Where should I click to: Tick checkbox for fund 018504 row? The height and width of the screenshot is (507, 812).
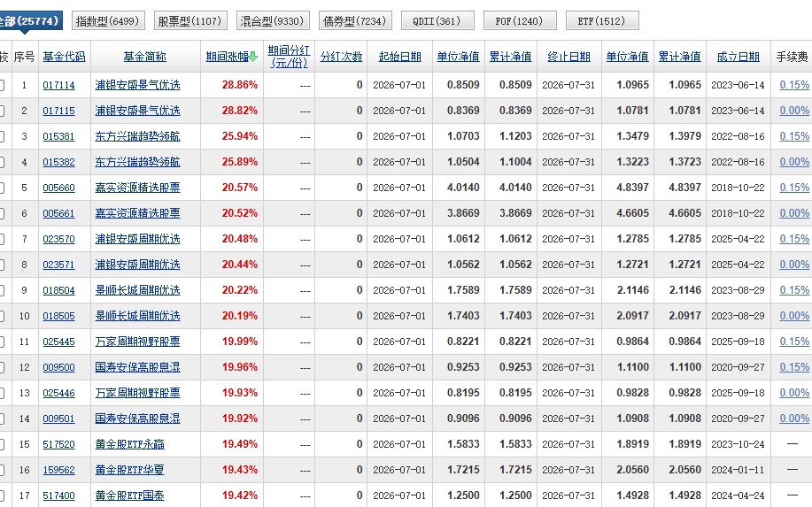pos(2,290)
